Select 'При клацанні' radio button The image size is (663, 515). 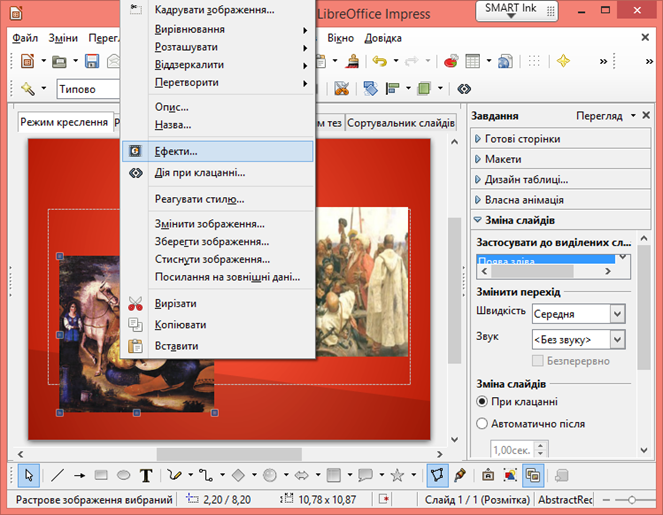click(482, 401)
